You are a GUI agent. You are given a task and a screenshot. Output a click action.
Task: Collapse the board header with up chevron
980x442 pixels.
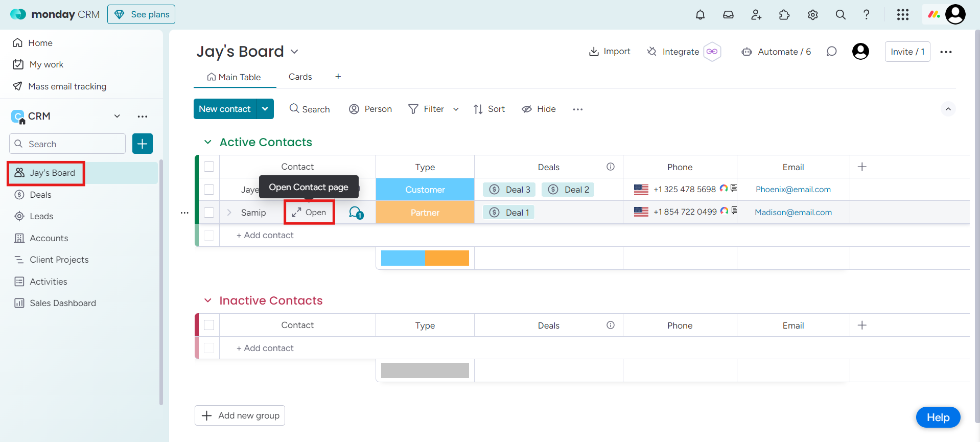948,109
